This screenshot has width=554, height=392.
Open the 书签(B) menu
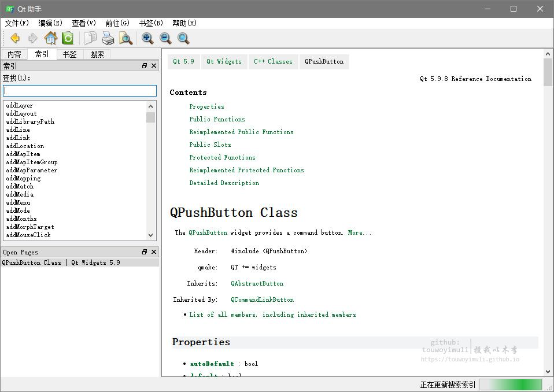151,23
